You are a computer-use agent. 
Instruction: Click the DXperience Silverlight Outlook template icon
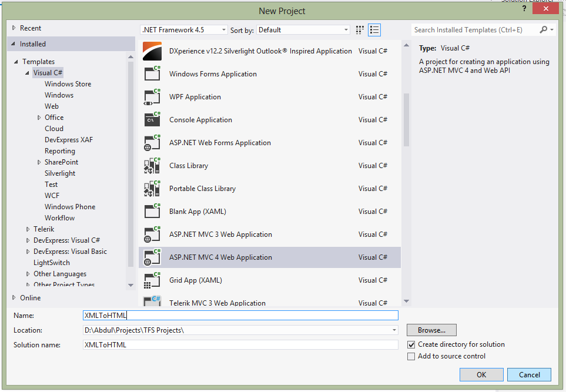click(x=152, y=51)
